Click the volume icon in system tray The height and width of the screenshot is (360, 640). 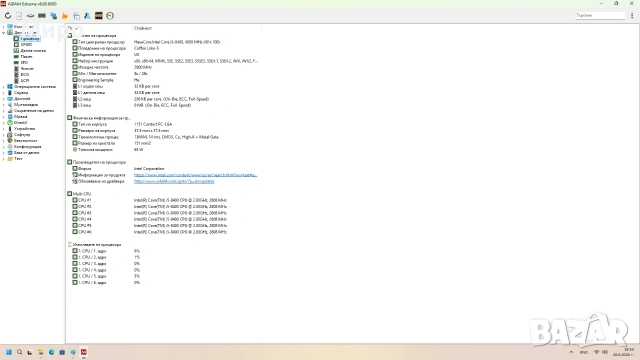tap(605, 352)
